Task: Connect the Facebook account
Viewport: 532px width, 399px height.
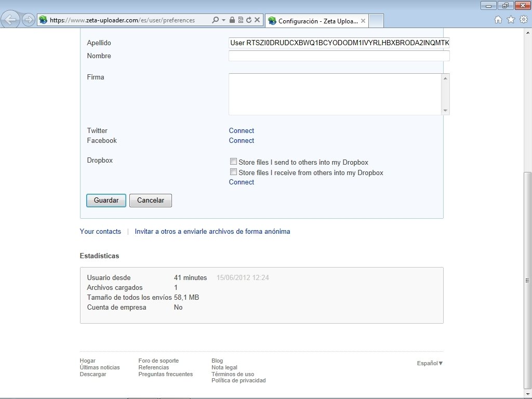Action: (x=241, y=140)
